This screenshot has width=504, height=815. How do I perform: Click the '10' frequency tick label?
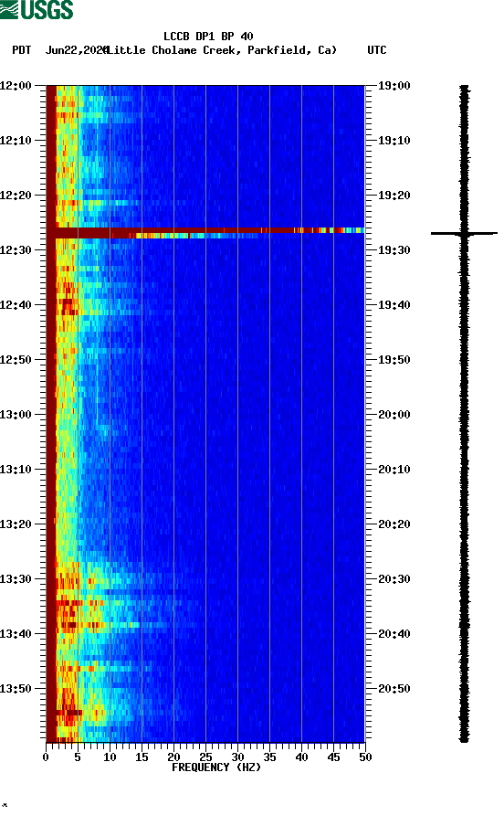pos(110,757)
